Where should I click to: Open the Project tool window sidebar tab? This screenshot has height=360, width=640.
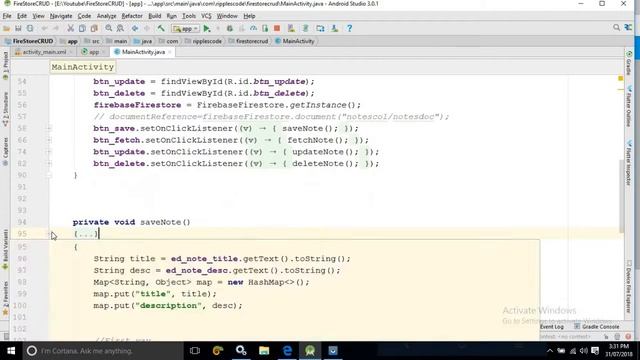pyautogui.click(x=5, y=65)
